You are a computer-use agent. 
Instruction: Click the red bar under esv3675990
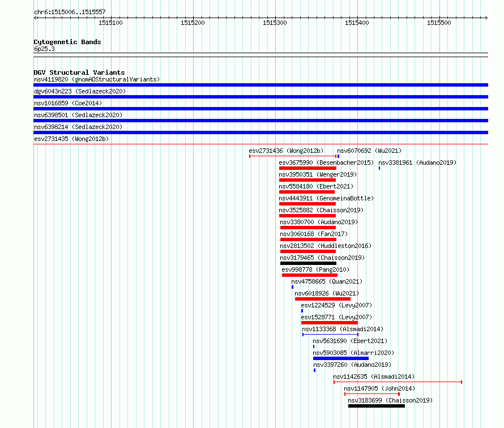click(307, 168)
